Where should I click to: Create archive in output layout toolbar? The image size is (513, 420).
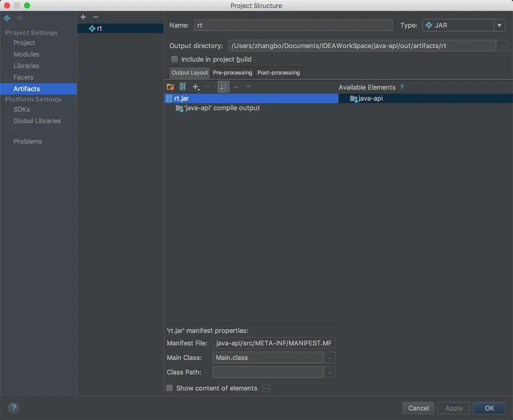(182, 87)
